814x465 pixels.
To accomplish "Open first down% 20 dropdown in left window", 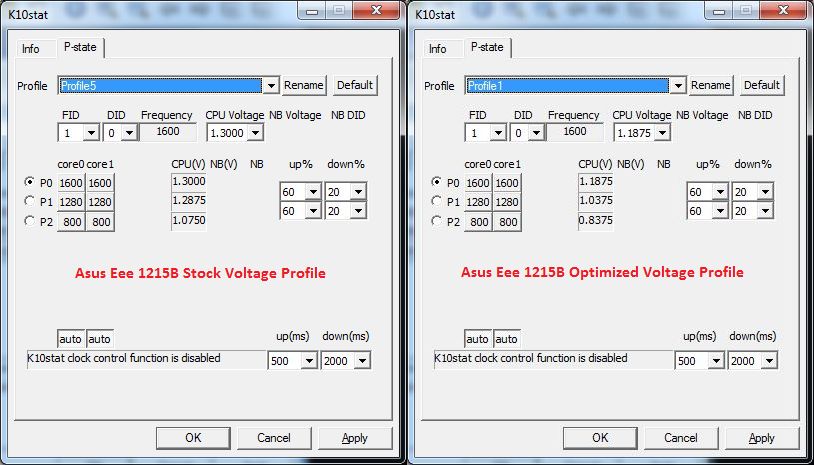I will (x=358, y=192).
